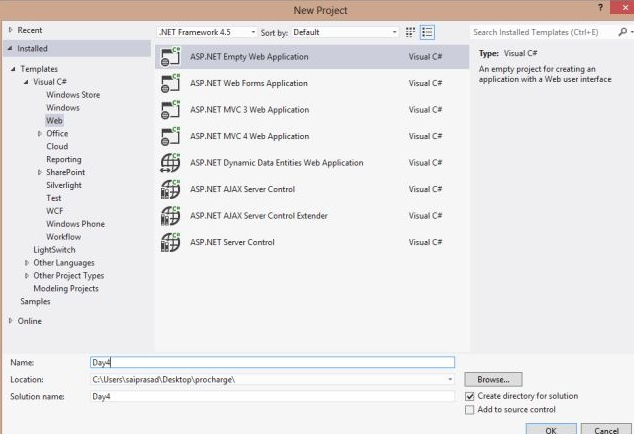Collapse the Installed section
The width and height of the screenshot is (634, 434).
click(x=10, y=48)
